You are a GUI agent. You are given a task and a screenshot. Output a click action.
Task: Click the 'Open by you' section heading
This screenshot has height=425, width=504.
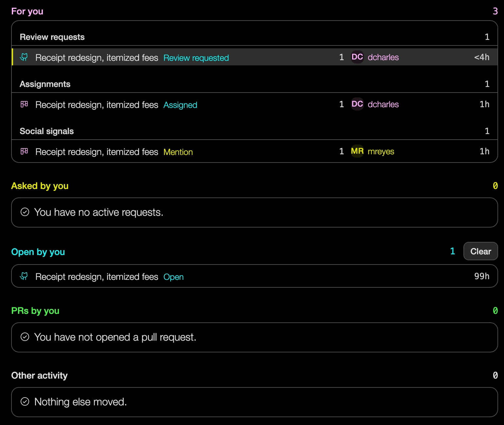coord(38,252)
